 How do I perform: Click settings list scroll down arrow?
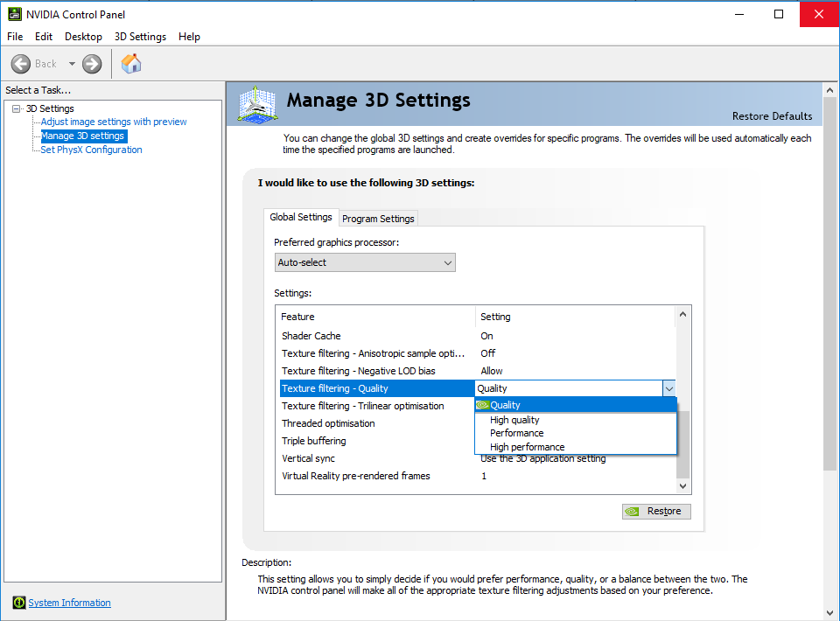683,486
